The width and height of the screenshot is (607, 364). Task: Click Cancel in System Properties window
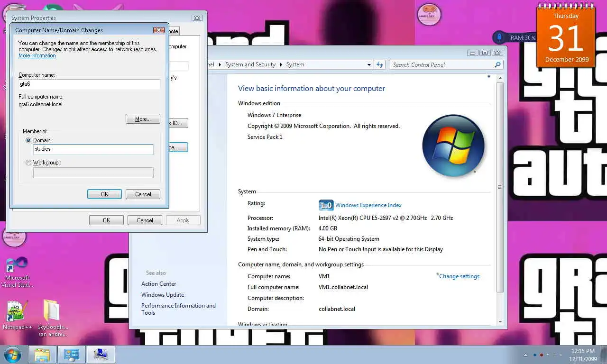pos(145,220)
